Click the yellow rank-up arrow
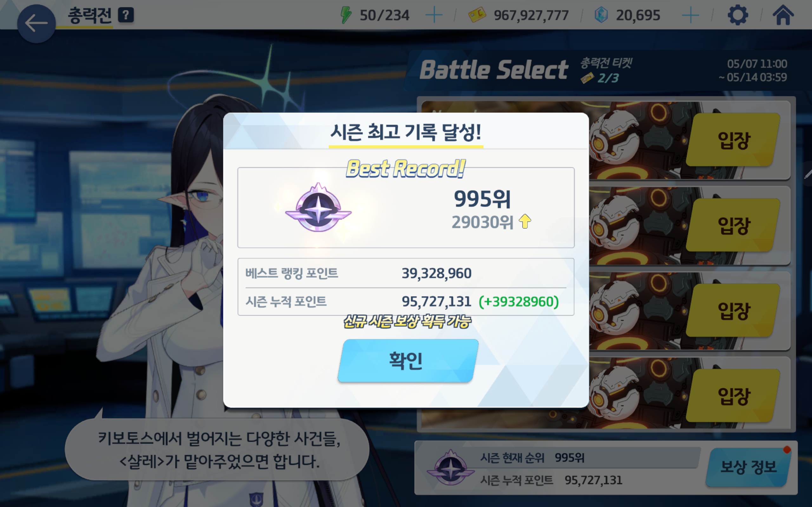The height and width of the screenshot is (507, 812). [525, 221]
